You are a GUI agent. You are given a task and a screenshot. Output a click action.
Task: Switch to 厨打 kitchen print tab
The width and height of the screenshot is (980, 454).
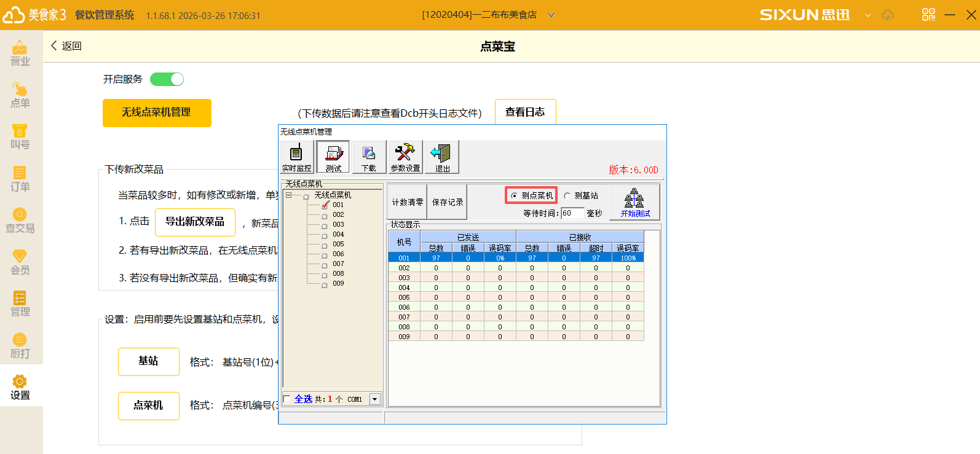(20, 346)
